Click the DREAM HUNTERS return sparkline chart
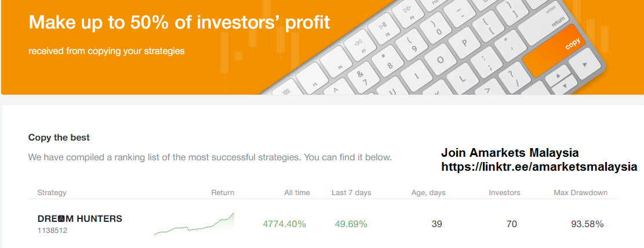This screenshot has height=248, width=644. point(194,224)
